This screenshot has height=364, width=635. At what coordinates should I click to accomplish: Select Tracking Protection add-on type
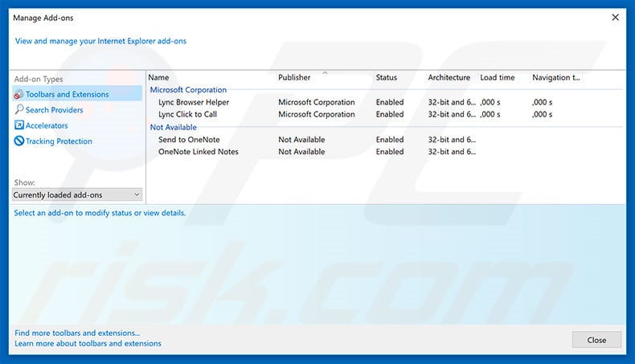(x=59, y=141)
